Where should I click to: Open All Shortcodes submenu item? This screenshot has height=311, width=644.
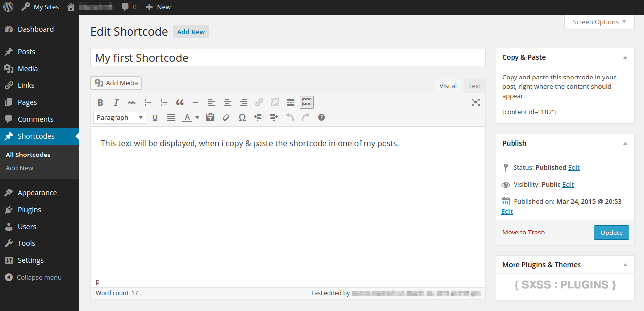(28, 155)
